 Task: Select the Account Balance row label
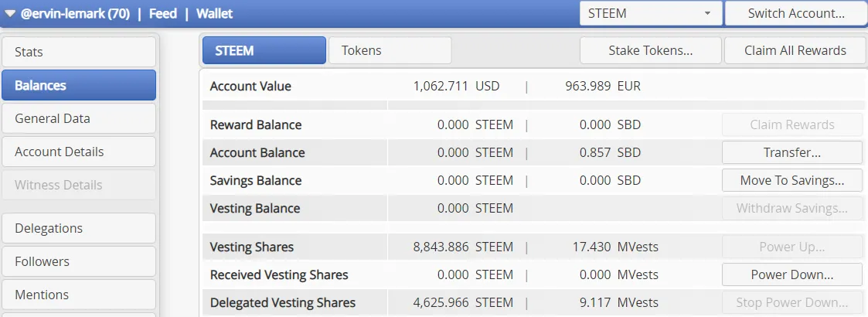click(x=257, y=152)
